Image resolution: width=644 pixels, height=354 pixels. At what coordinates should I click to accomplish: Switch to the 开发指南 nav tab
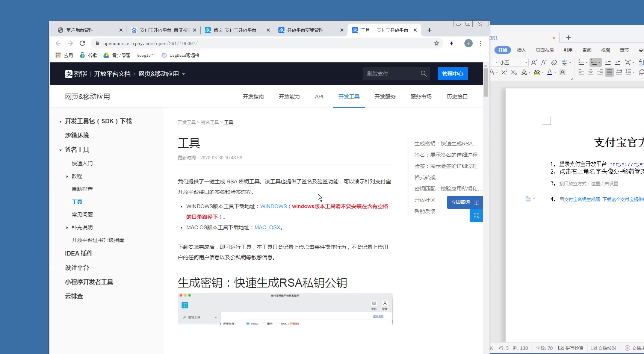coord(253,97)
